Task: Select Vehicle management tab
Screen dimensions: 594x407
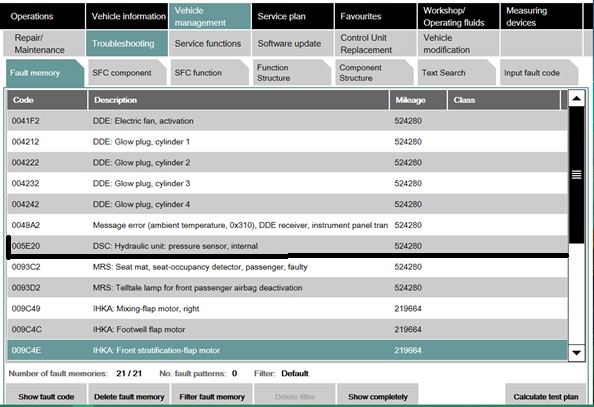Action: point(209,16)
